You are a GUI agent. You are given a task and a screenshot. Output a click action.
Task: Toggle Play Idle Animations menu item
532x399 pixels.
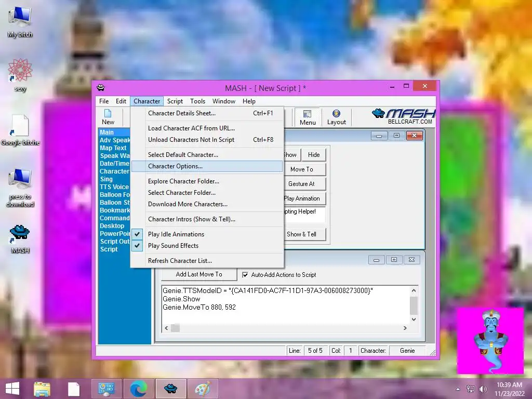pos(207,234)
